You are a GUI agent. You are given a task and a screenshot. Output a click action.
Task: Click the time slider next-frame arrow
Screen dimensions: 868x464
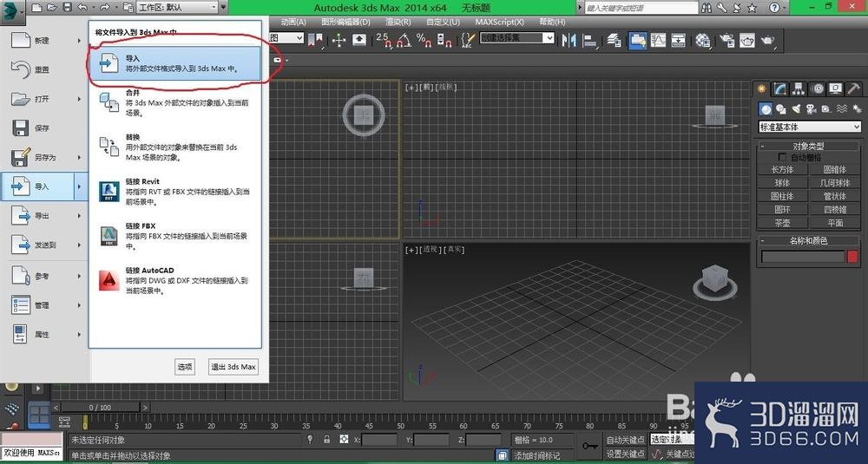[145, 407]
